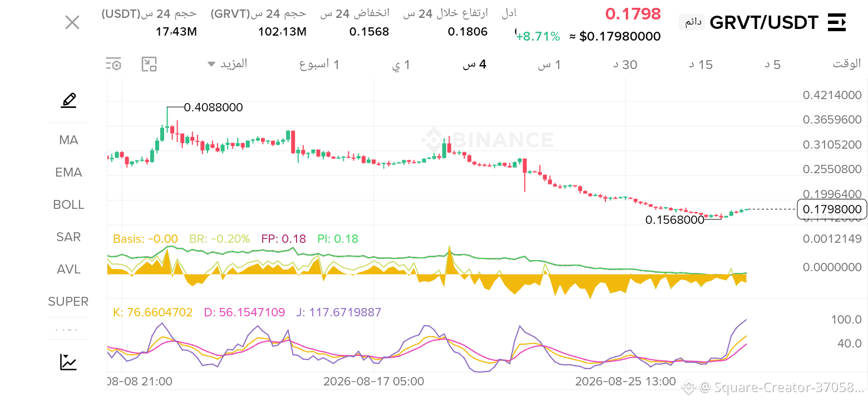The image size is (868, 401).
Task: Click the 0.4214000 price axis label
Action: (832, 95)
